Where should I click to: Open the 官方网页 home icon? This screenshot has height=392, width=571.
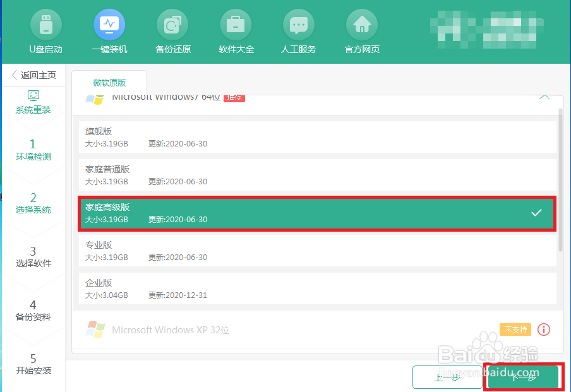[362, 25]
